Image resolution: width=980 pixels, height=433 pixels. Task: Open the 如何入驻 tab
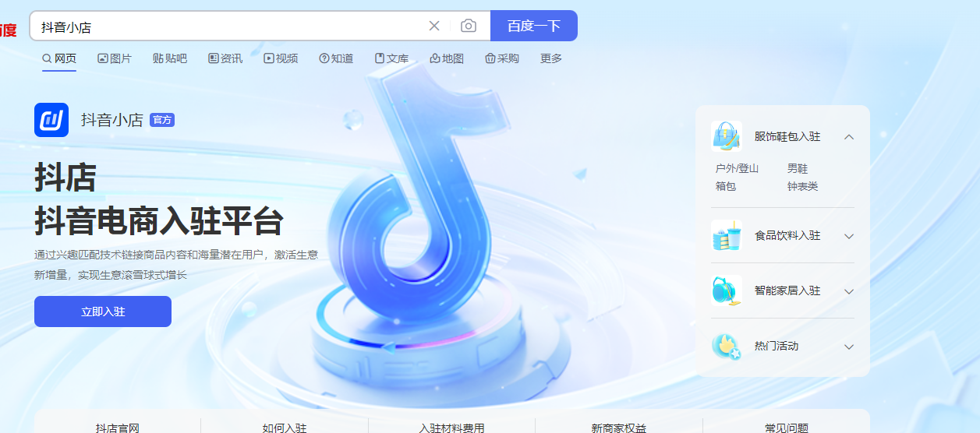285,428
